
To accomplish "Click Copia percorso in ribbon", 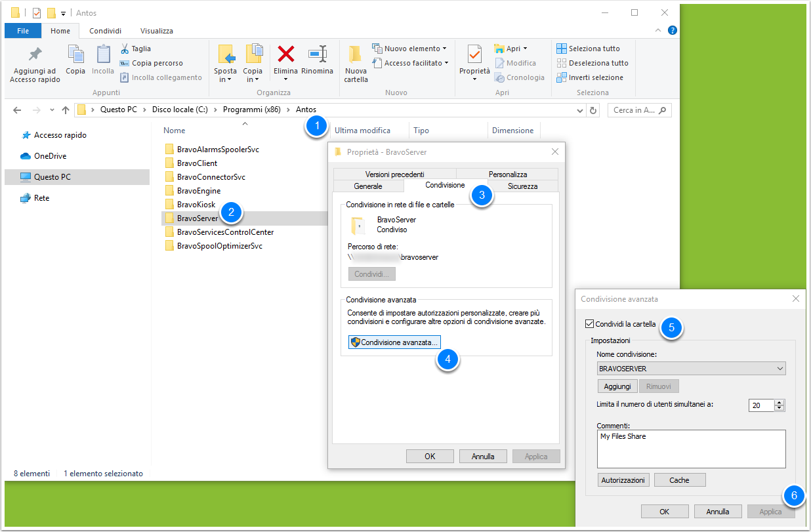I will [x=152, y=63].
